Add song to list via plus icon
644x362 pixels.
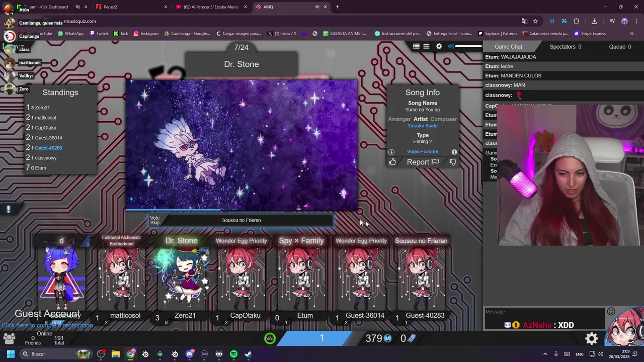tap(391, 152)
